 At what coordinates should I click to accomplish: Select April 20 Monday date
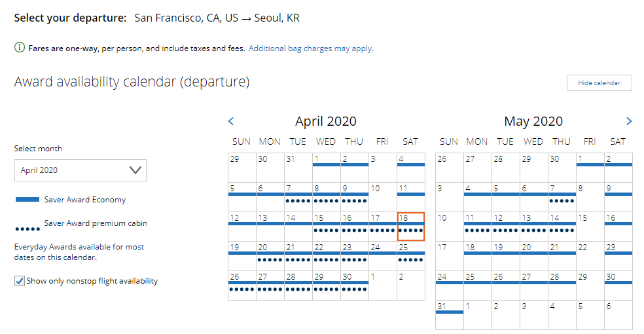pyautogui.click(x=270, y=256)
